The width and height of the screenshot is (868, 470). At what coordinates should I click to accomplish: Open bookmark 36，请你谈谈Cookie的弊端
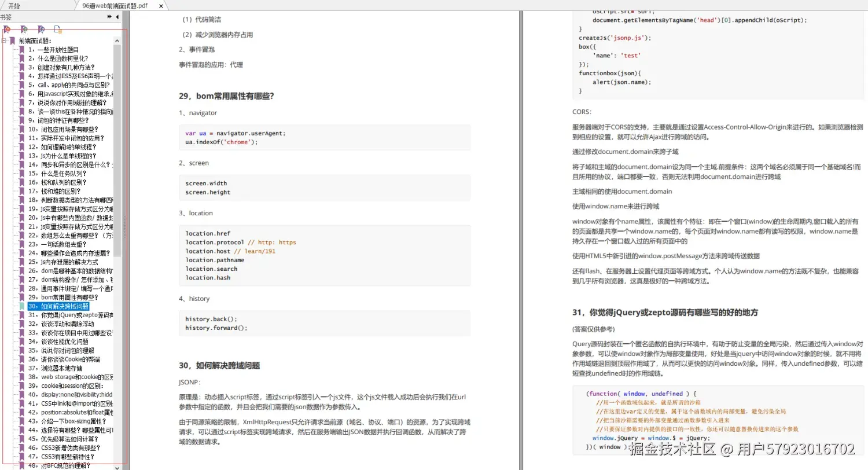tap(64, 359)
